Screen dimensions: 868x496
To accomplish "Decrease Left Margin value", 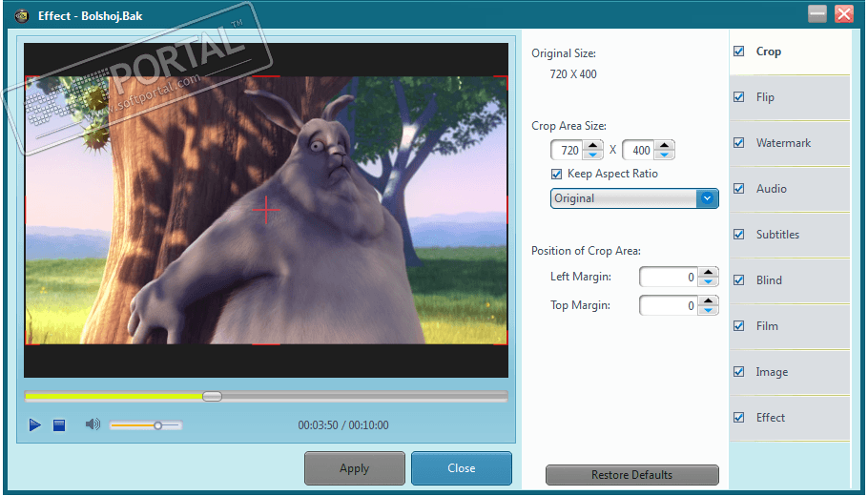I will coord(708,281).
